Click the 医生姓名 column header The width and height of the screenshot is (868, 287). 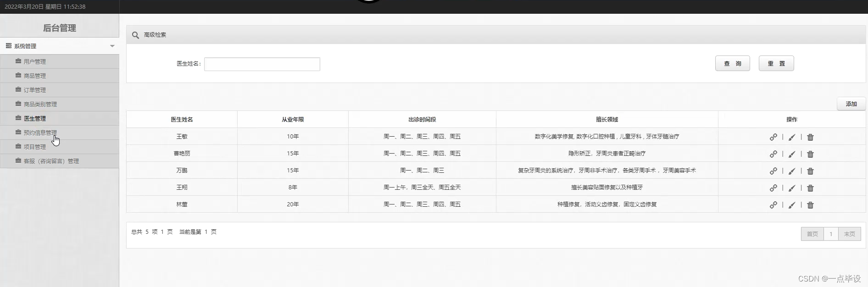coord(182,120)
